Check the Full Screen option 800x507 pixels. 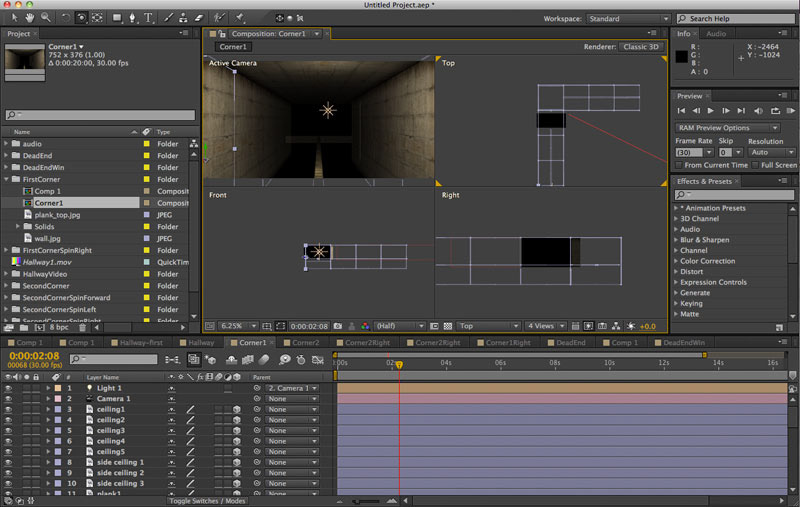coord(755,165)
